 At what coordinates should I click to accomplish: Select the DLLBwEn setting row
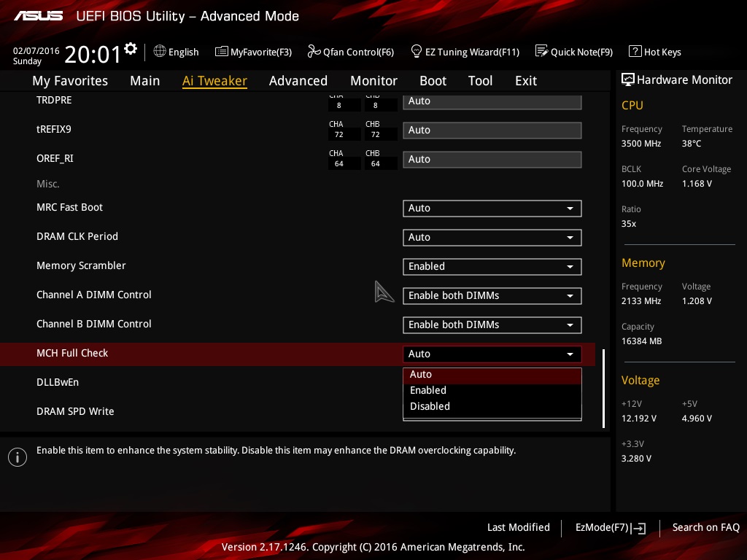click(x=58, y=382)
